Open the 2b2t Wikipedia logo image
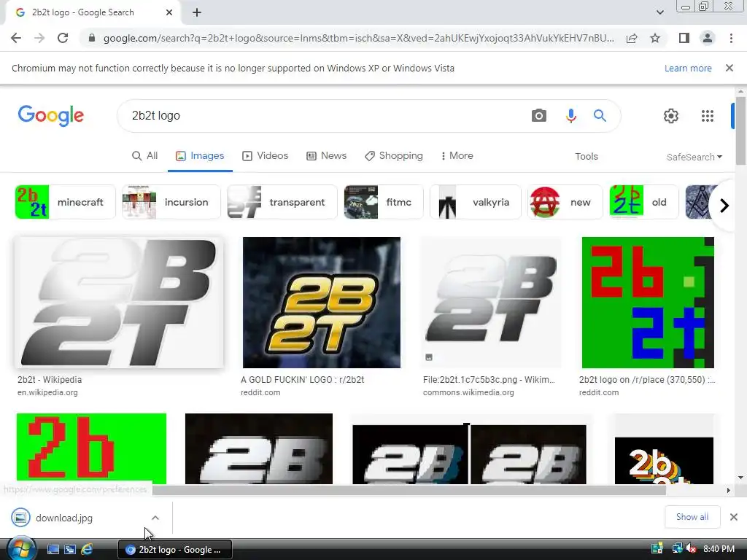Viewport: 747px width, 560px height. point(119,303)
